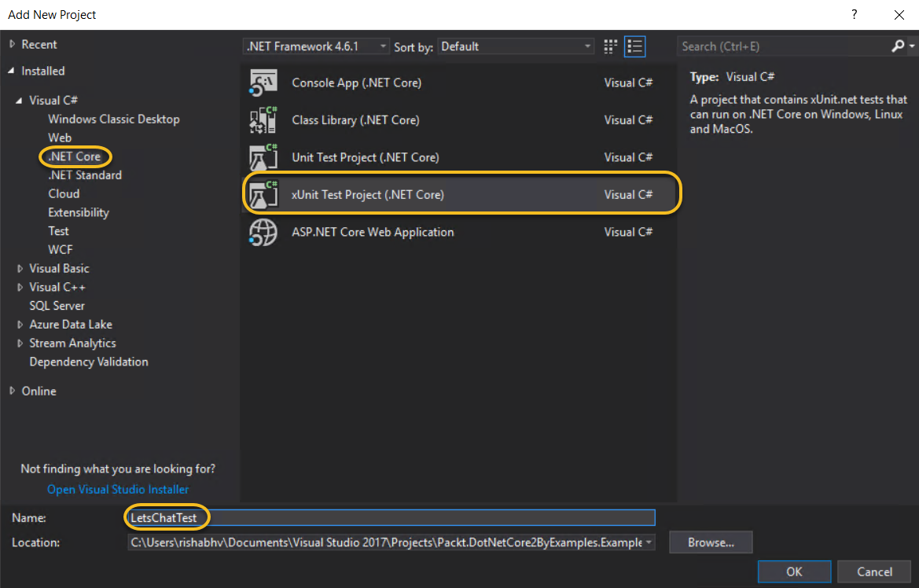Viewport: 919px width, 588px height.
Task: Click the Console App (.NET Core) template icon
Action: (263, 83)
